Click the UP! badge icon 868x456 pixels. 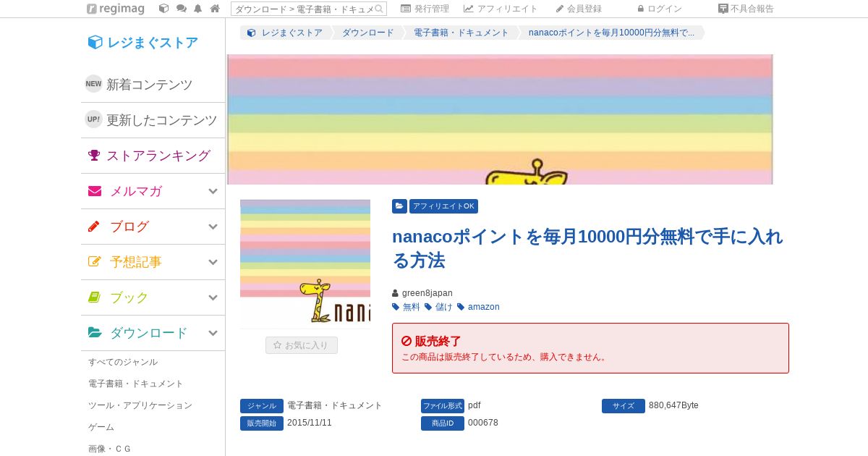click(x=93, y=119)
